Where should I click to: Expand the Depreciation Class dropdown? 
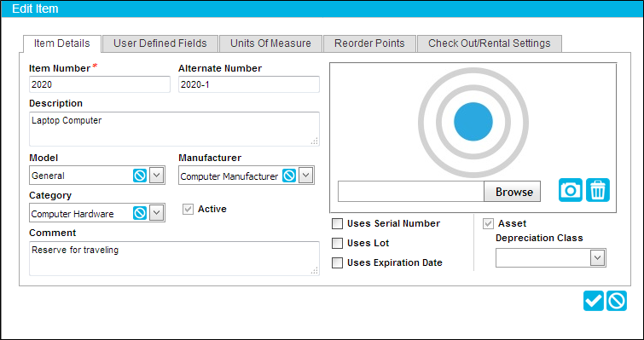click(598, 258)
